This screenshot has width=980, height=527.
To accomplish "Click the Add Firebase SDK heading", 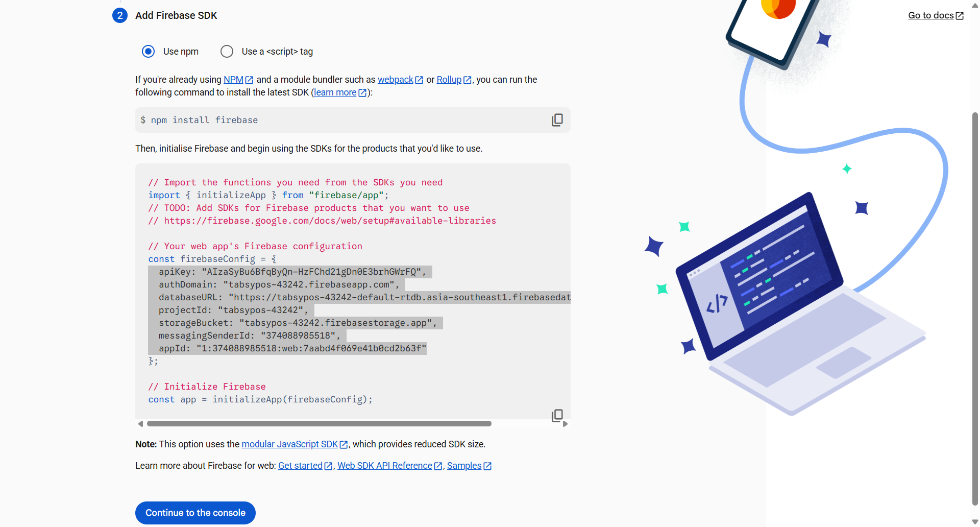I will tap(176, 15).
